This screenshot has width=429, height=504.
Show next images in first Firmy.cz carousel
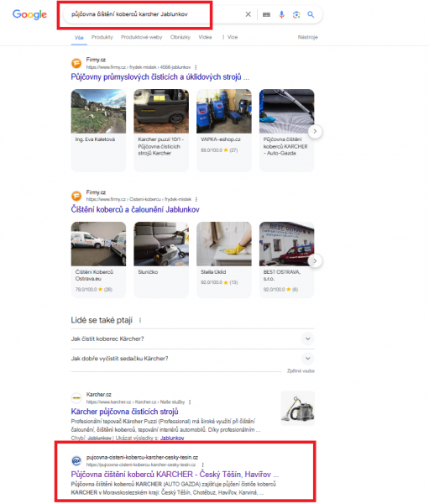coord(315,131)
